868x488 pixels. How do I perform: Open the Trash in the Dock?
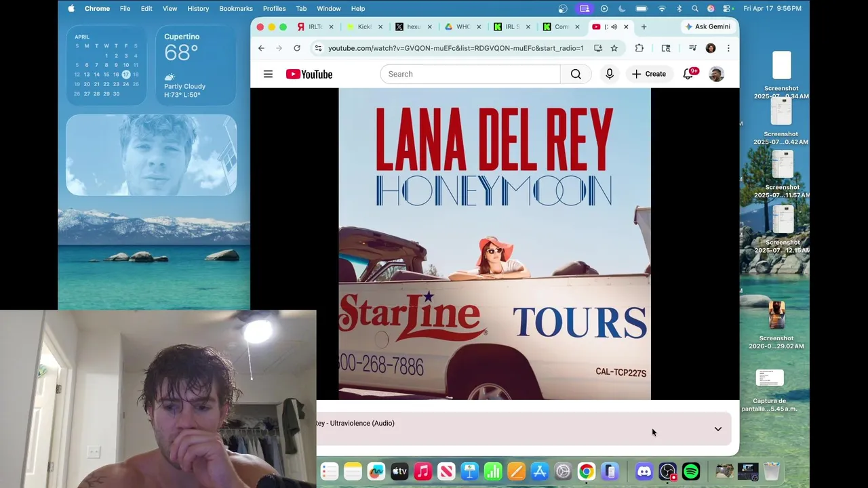(771, 471)
